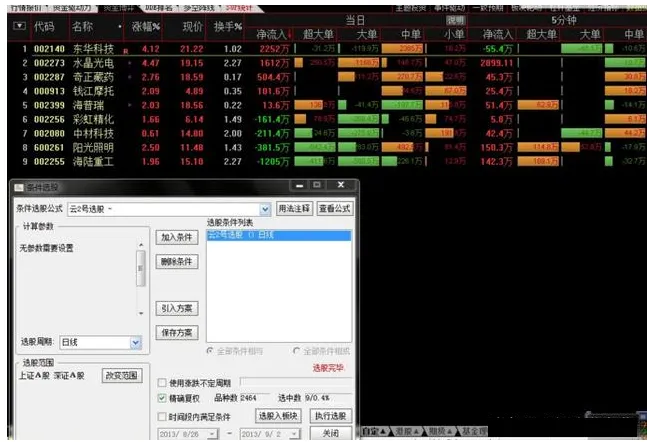
Task: Click the R marker on the 东华科技 row
Action: click(x=126, y=52)
